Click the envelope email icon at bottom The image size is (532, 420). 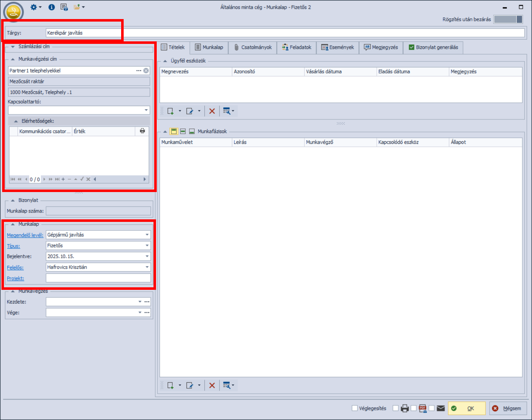click(441, 408)
